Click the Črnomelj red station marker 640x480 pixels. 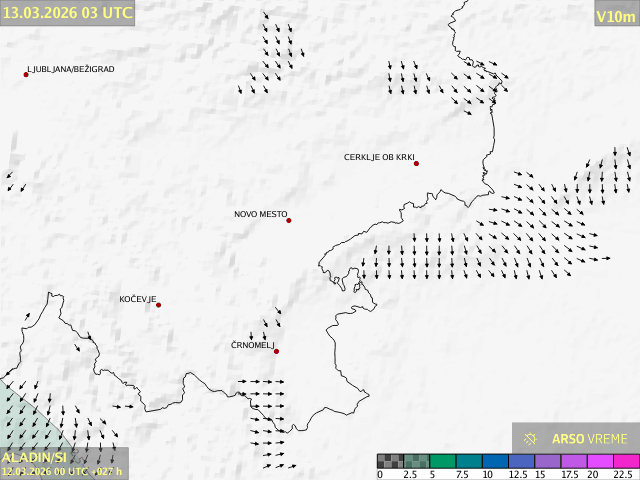tap(276, 351)
